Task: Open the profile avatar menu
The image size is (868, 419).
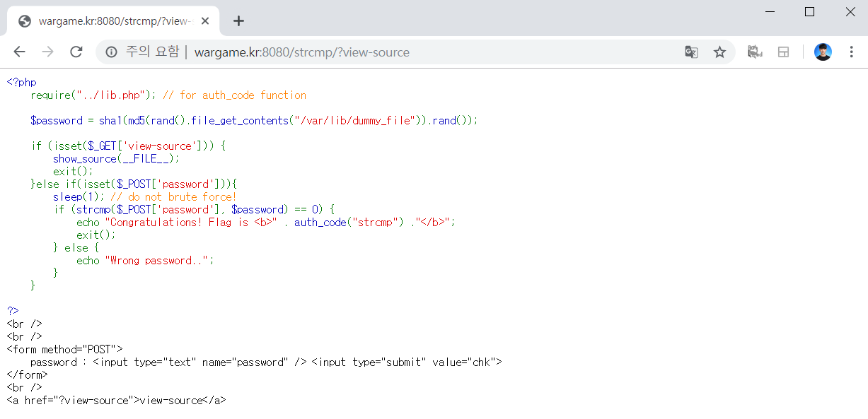Action: click(x=823, y=52)
